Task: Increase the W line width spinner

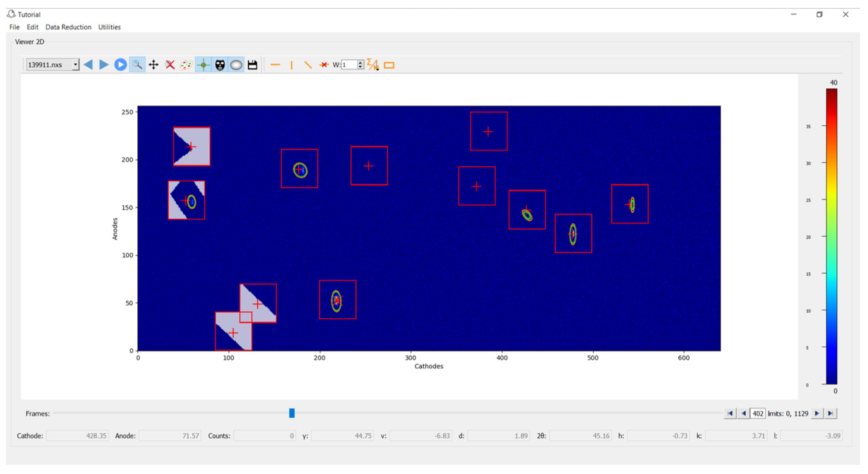Action: pyautogui.click(x=361, y=63)
